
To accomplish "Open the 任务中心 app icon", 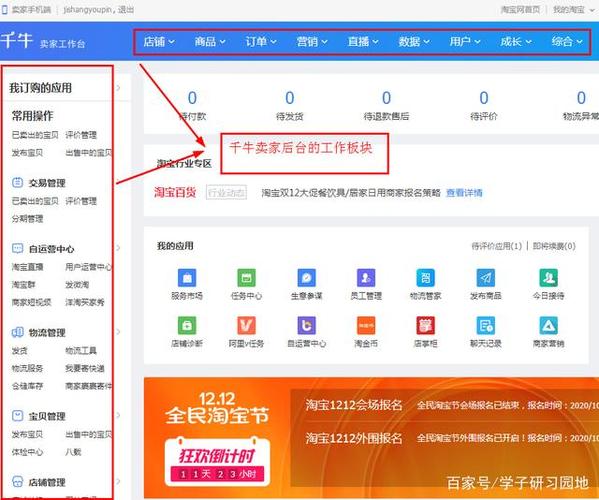I will [246, 278].
